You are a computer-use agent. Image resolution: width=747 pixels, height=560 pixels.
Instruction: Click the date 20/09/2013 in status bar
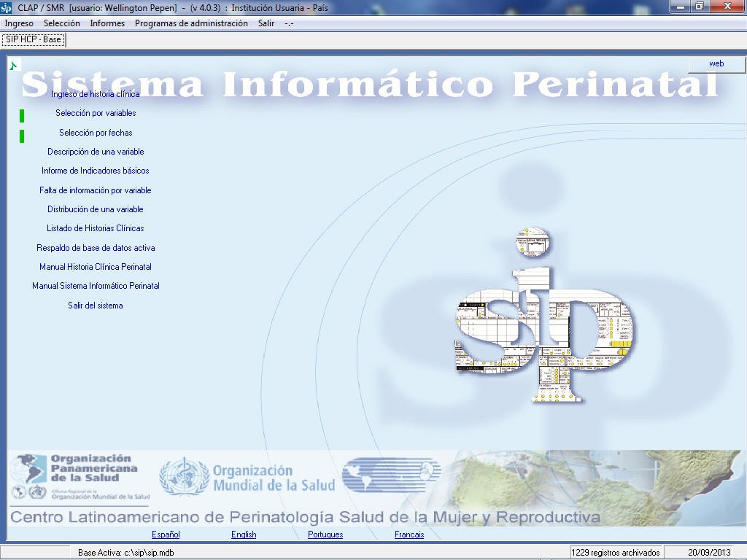point(709,553)
